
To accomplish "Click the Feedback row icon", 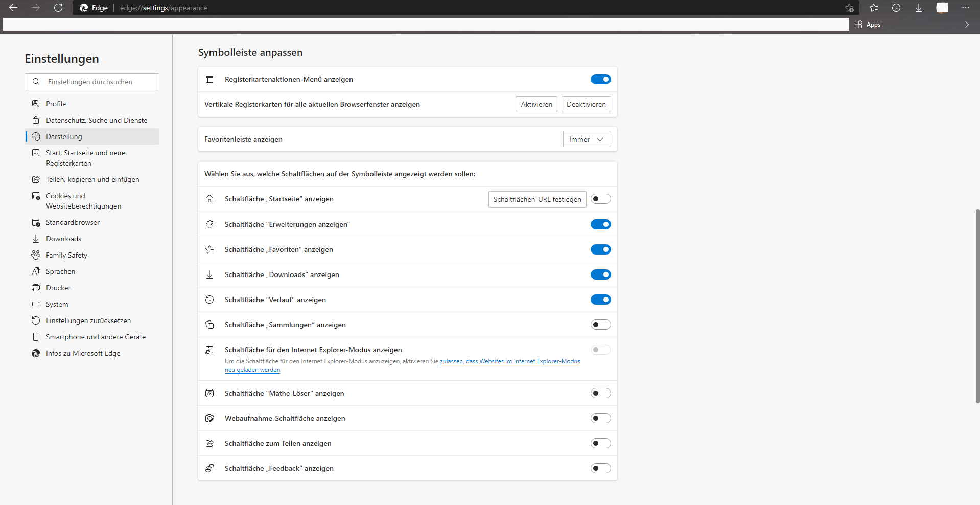I will pyautogui.click(x=209, y=468).
